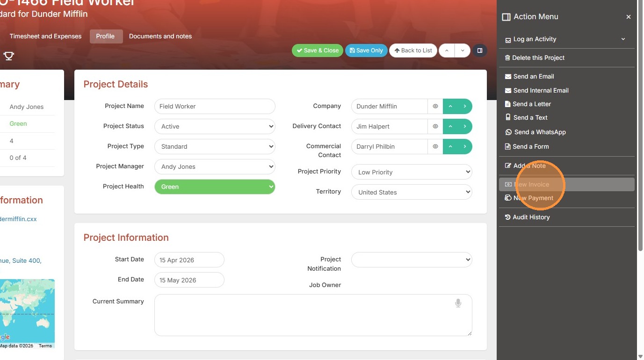Click the Project Name input field

pos(215,106)
